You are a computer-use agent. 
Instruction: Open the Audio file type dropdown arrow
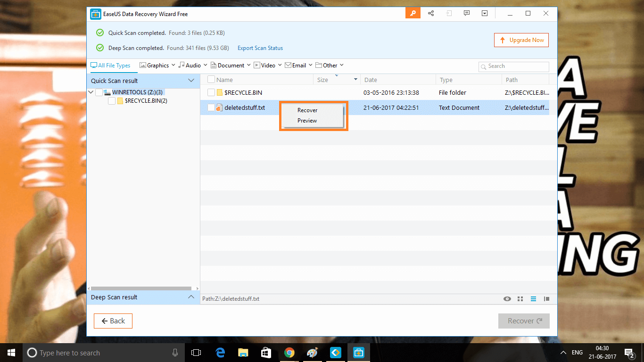(x=205, y=65)
